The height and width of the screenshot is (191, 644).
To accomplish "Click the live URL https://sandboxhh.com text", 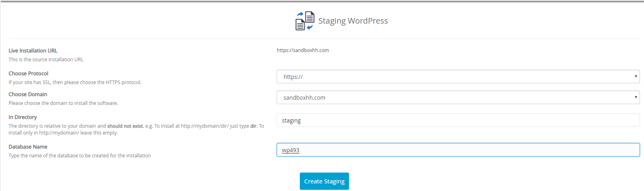I will (303, 50).
